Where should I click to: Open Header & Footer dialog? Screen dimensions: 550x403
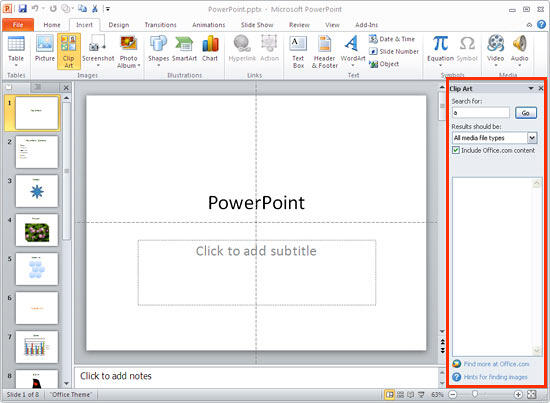325,51
